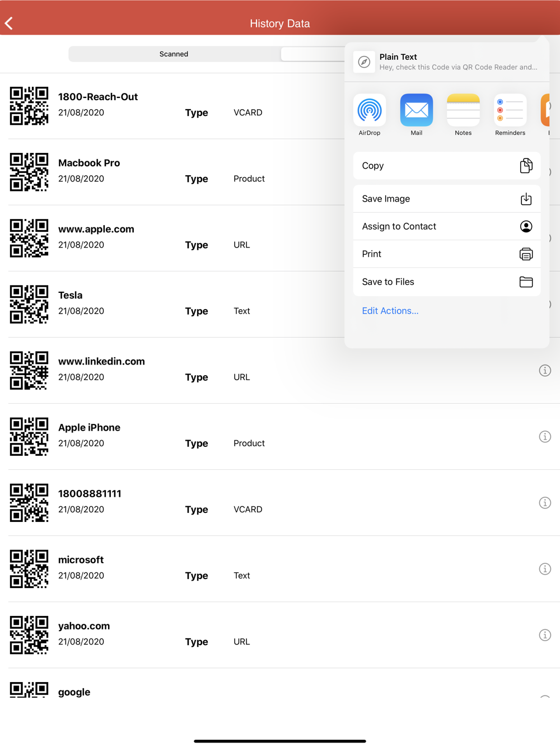Show info for the www.linkedin.com entry
The image size is (560, 747).
545,371
